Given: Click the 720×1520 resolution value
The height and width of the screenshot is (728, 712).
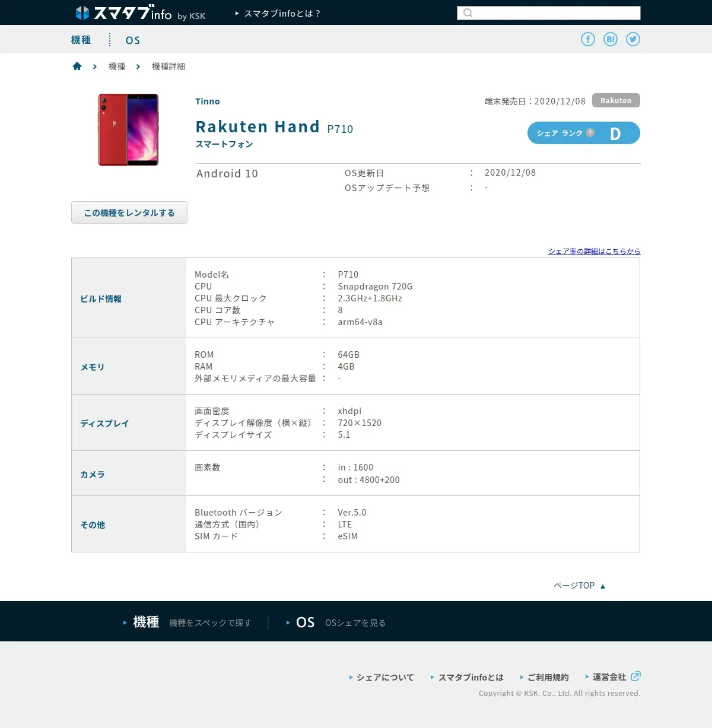Looking at the screenshot, I should point(360,423).
